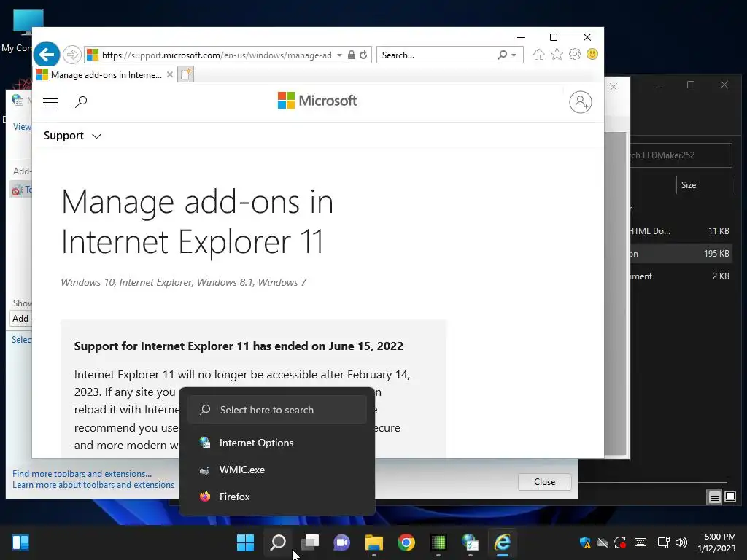The width and height of the screenshot is (747, 560).
Task: Close the Manage add-ons browser tab
Action: click(x=169, y=75)
